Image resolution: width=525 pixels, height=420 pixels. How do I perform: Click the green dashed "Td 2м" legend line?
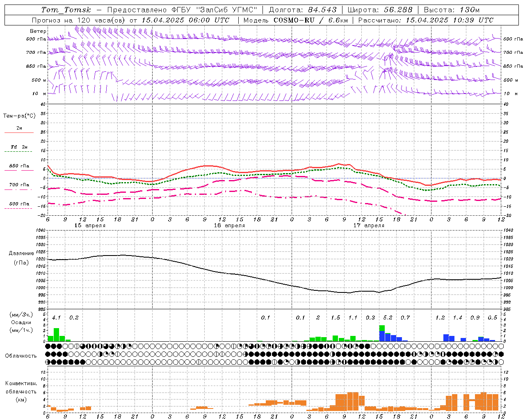tap(18, 152)
